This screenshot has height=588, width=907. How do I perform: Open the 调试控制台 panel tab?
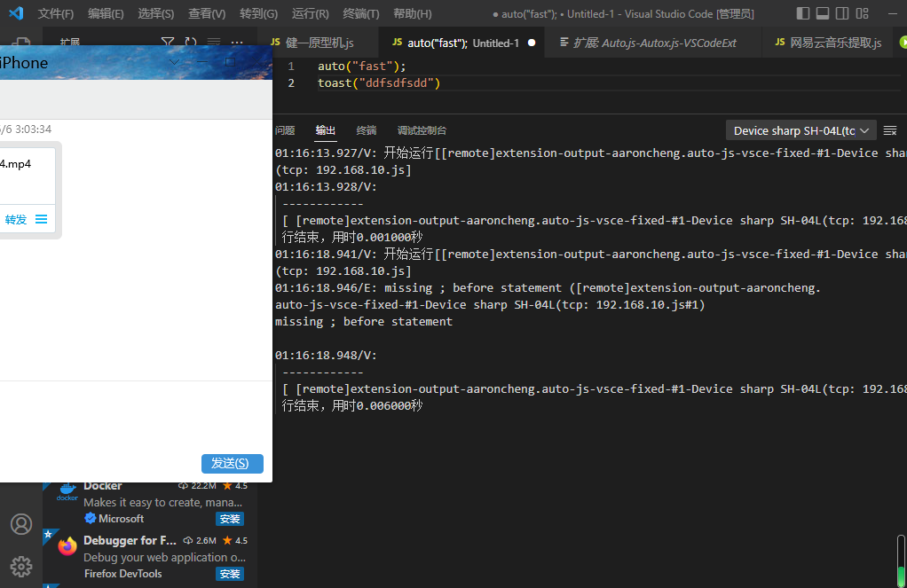coord(422,130)
